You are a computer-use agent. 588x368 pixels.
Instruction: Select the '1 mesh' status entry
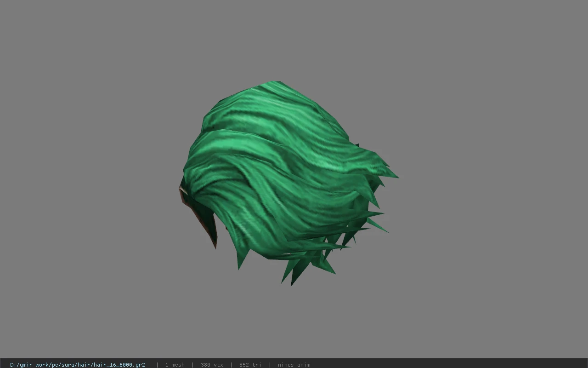click(x=175, y=365)
